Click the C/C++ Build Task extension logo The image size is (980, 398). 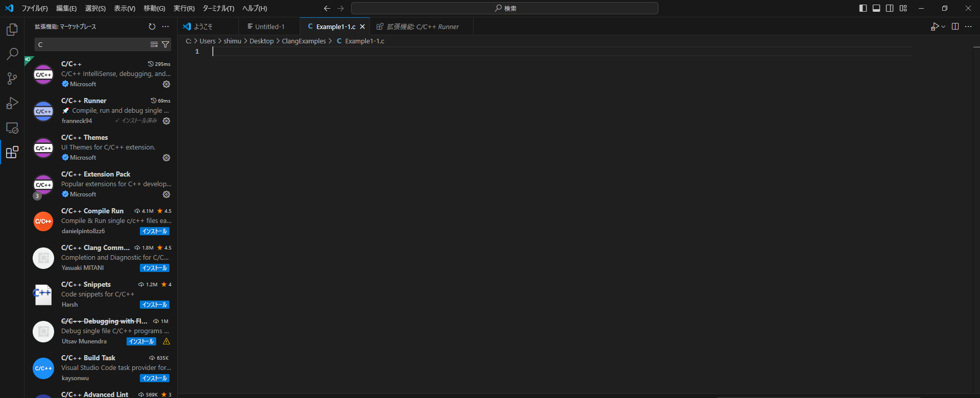tap(43, 368)
